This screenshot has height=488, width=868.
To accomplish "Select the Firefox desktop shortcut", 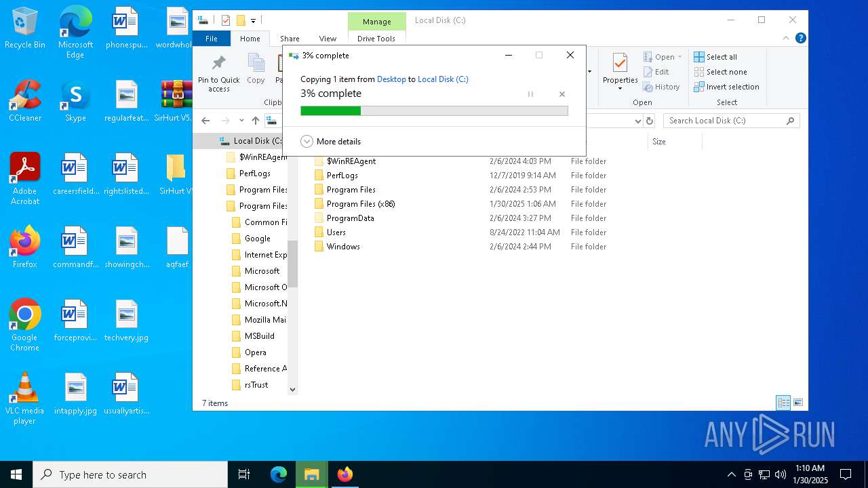I will pyautogui.click(x=25, y=247).
